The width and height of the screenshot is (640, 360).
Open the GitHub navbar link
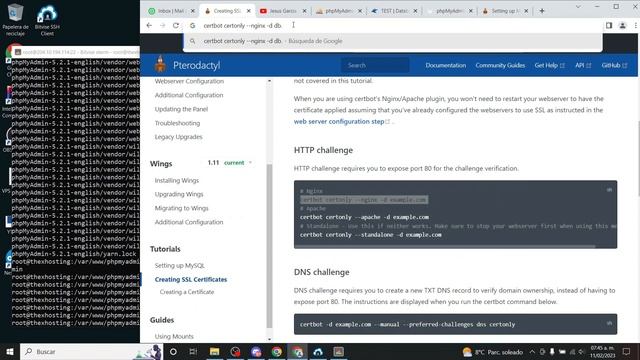614,65
